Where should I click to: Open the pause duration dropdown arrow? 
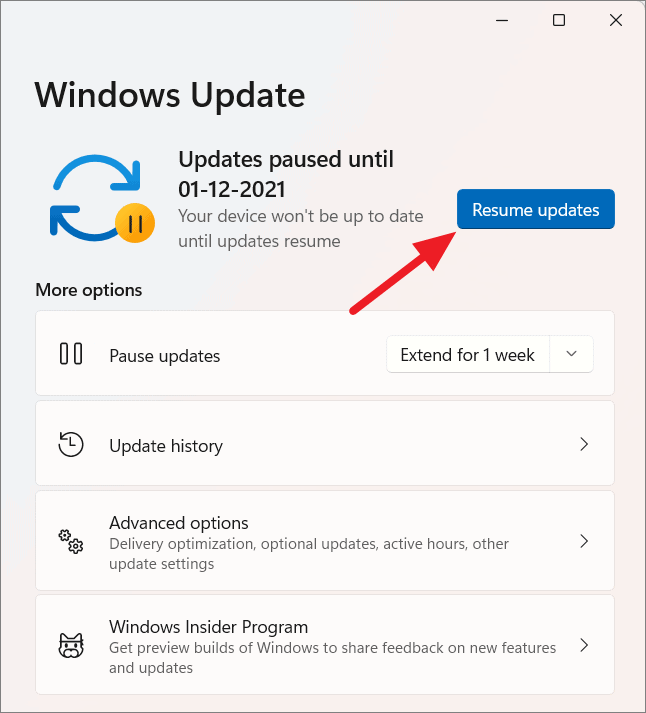pyautogui.click(x=571, y=354)
